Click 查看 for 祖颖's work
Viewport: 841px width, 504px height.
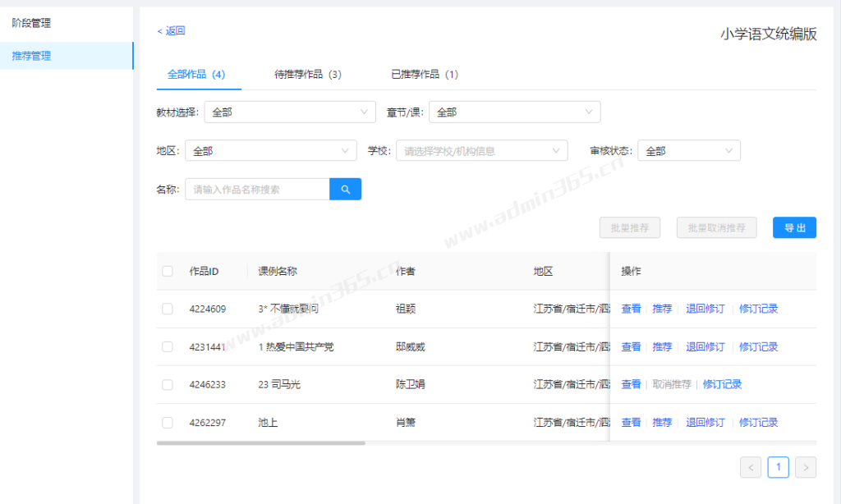pyautogui.click(x=631, y=309)
